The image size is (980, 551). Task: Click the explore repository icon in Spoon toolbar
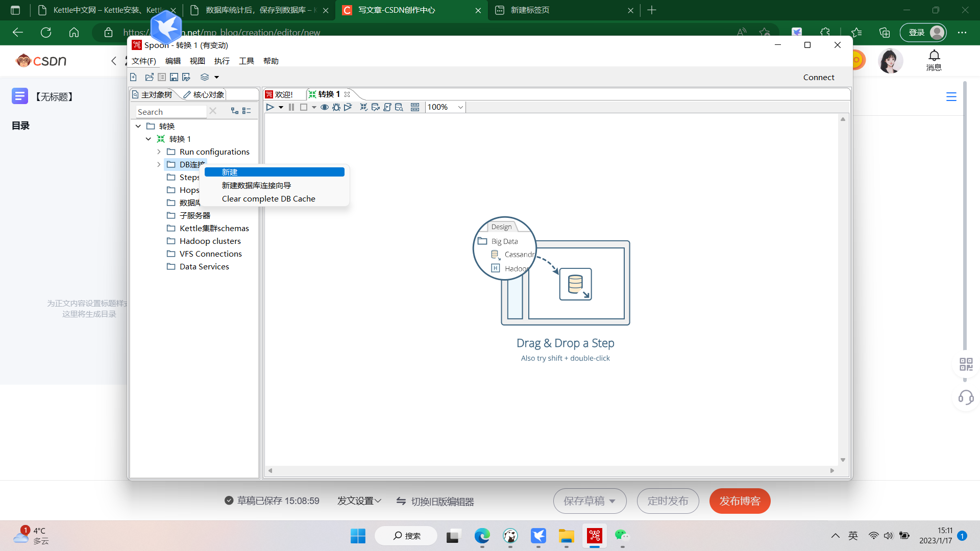162,77
